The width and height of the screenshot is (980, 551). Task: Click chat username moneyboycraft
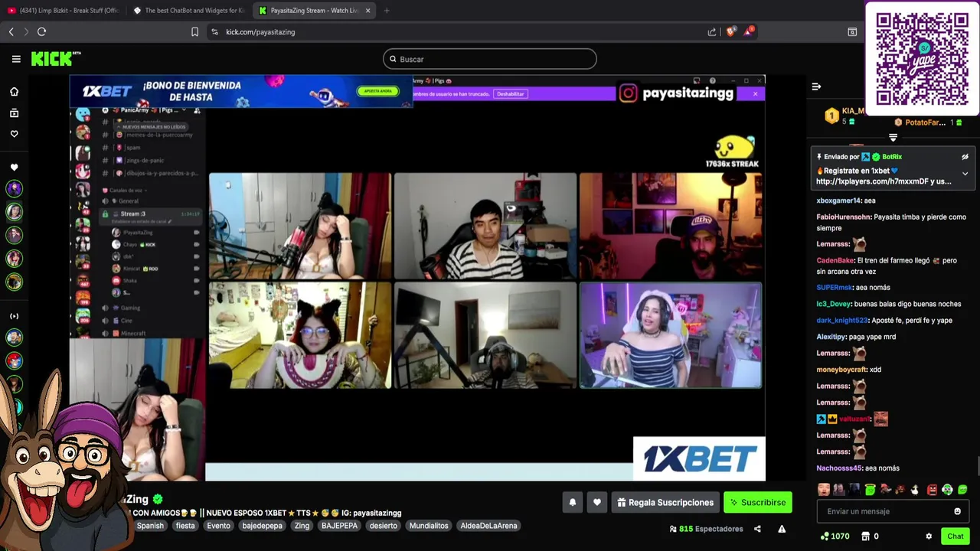[842, 370]
